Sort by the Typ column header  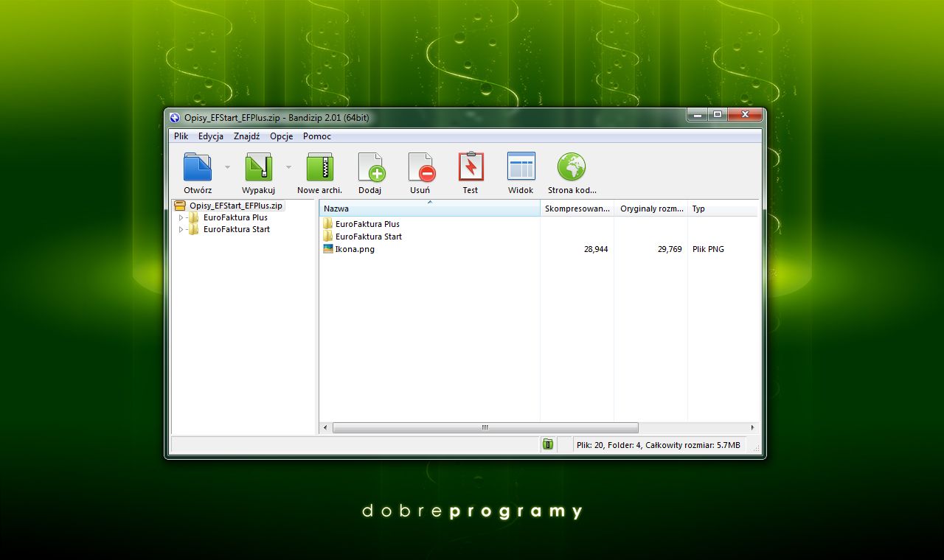723,209
